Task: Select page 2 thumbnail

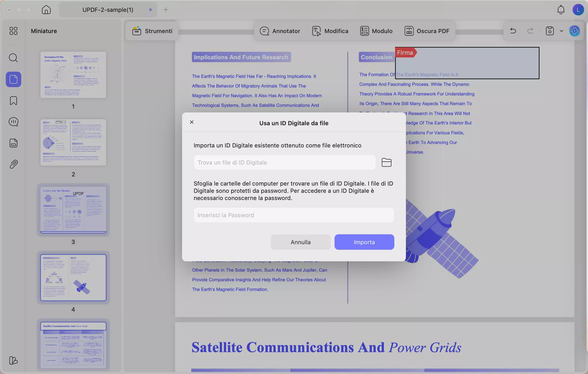Action: click(x=73, y=142)
